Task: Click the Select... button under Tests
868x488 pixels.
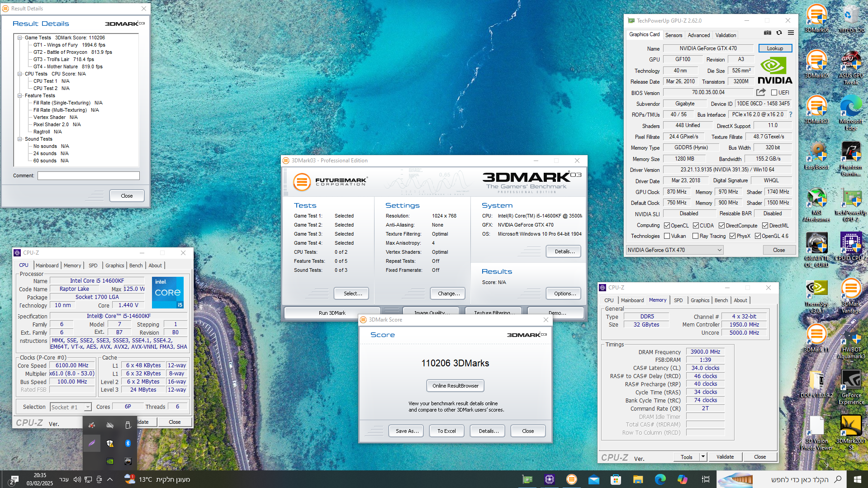Action: (351, 294)
